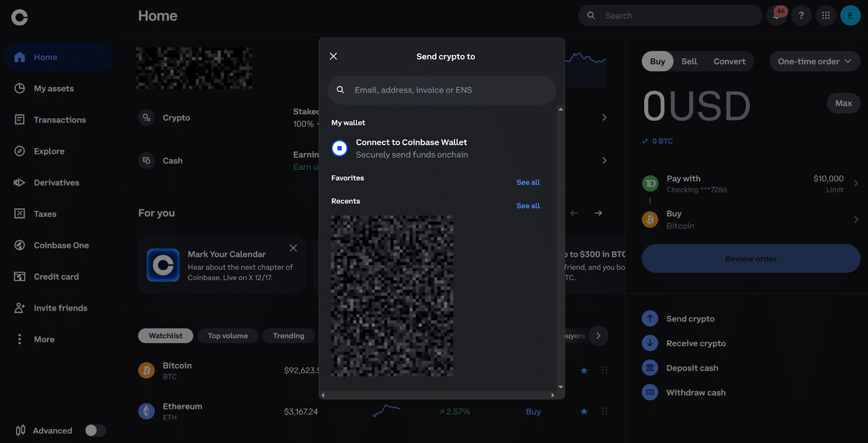Image resolution: width=868 pixels, height=443 pixels.
Task: Click the Advanced candlestick icon
Action: [x=21, y=431]
